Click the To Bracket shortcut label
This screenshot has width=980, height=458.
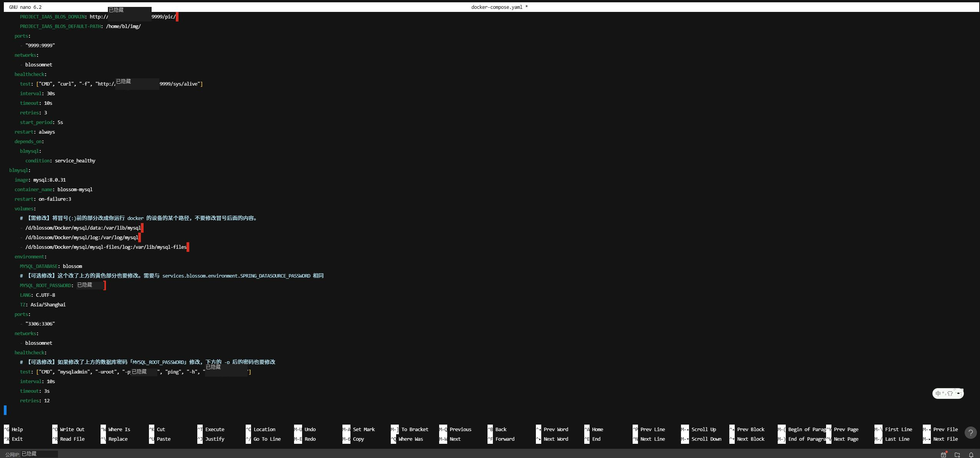(x=415, y=429)
